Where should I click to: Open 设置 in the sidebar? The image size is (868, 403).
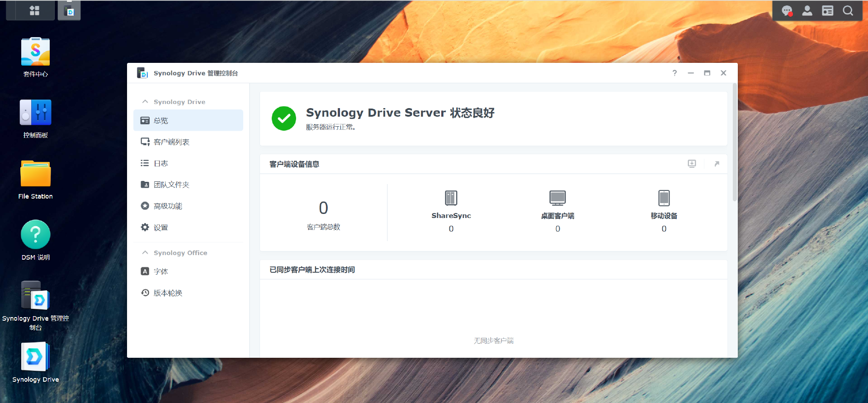188,228
